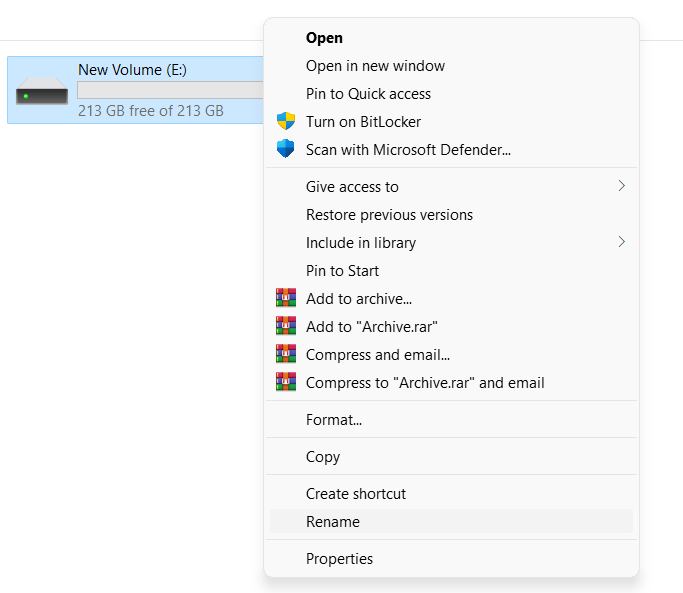
Task: Click Copy in the context menu
Action: click(x=323, y=457)
